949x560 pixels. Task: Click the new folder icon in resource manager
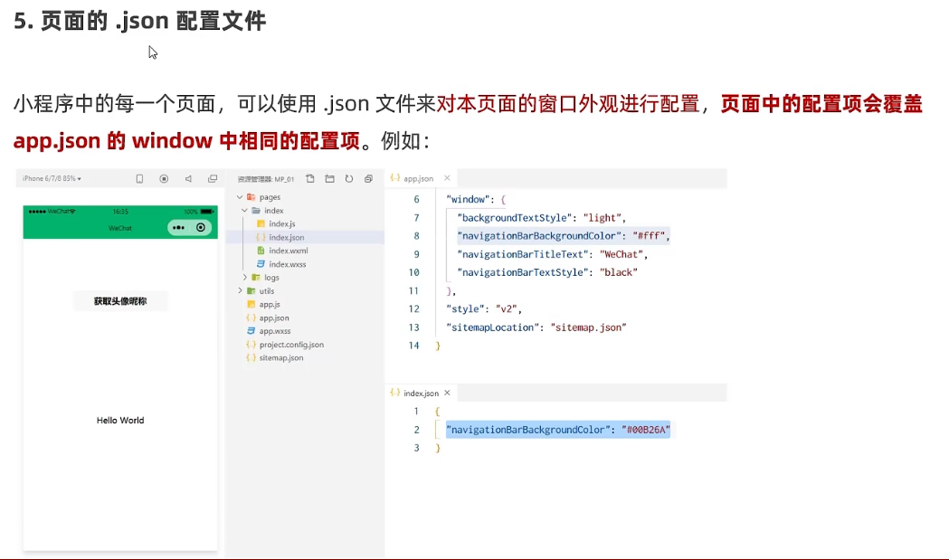point(330,178)
